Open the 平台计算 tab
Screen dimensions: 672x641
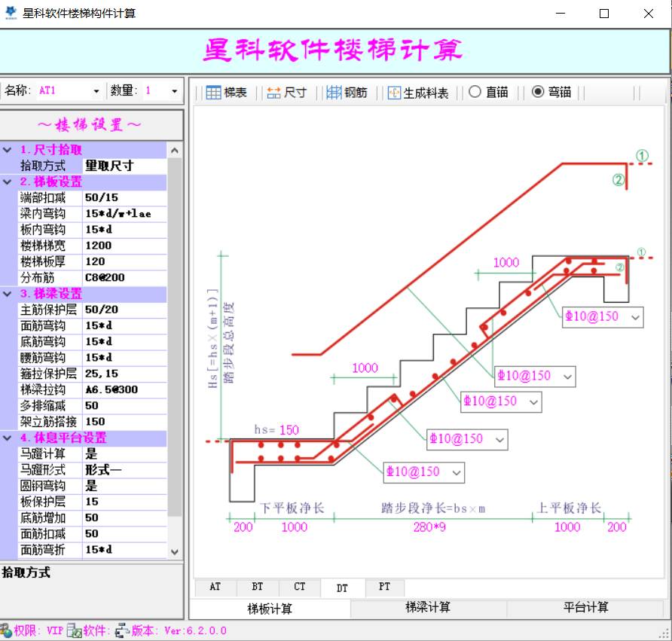click(x=585, y=608)
